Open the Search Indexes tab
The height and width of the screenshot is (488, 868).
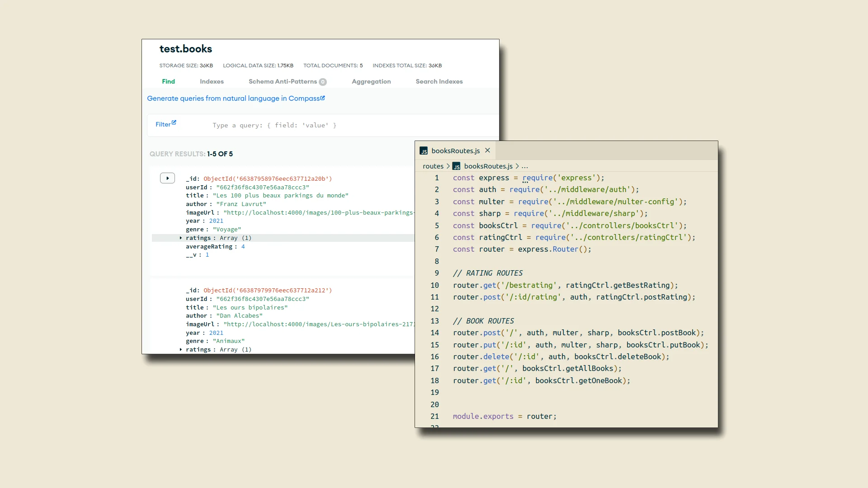pos(439,81)
